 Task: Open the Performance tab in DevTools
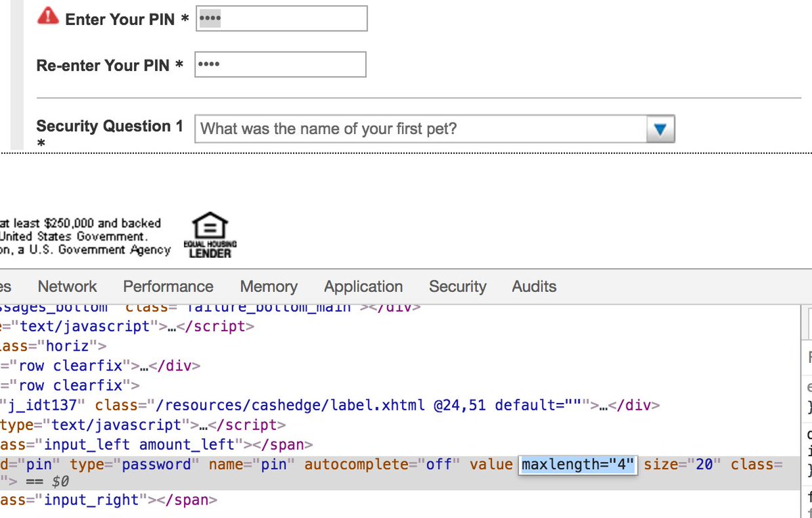(168, 286)
